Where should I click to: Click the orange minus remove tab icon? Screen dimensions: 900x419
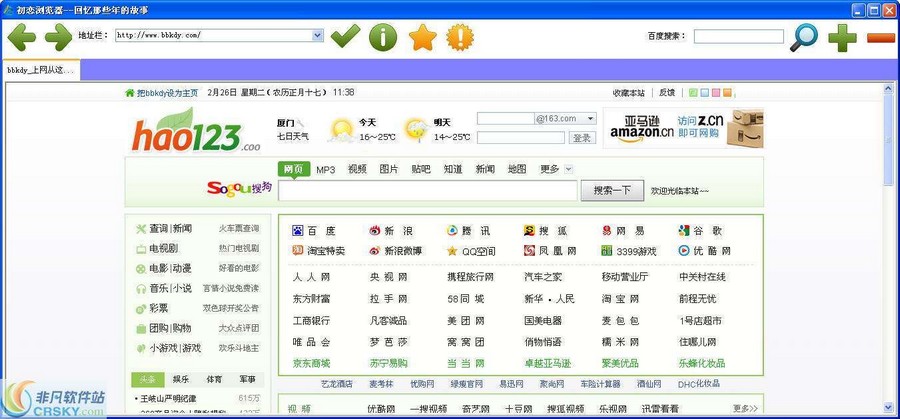click(x=880, y=38)
